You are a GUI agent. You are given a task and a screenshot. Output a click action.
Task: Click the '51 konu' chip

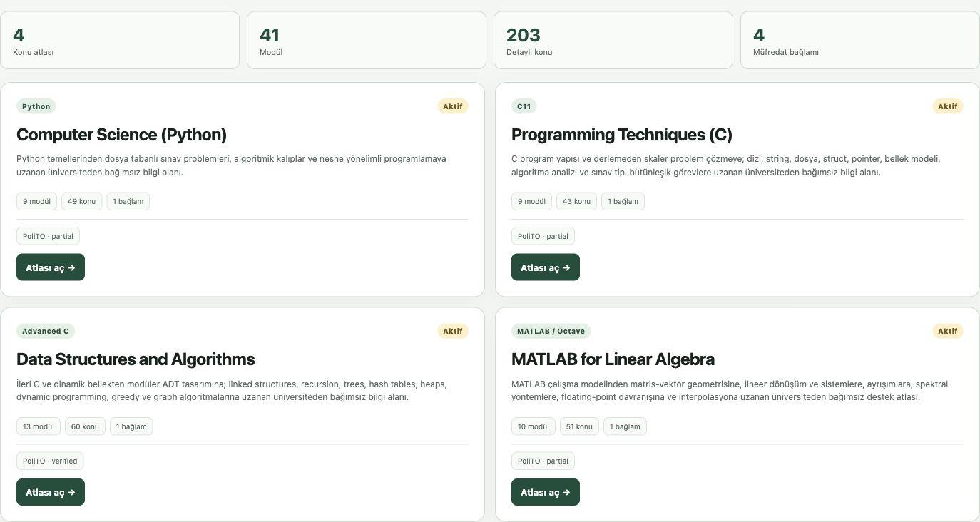(579, 426)
